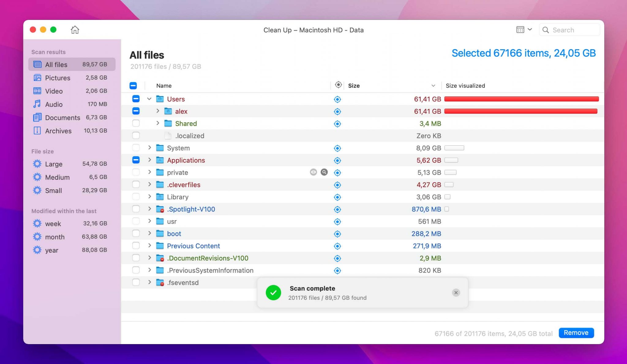
Task: Click target icon for alex row
Action: click(x=337, y=111)
